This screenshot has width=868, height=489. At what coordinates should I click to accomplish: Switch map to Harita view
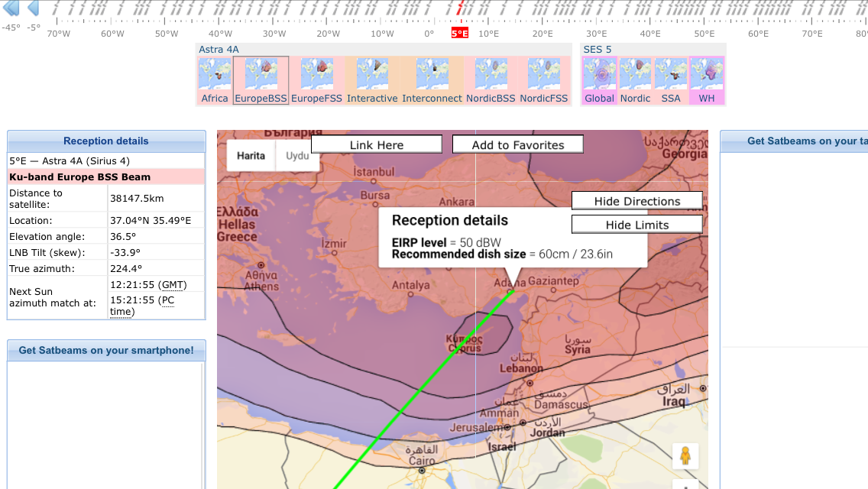(x=251, y=156)
